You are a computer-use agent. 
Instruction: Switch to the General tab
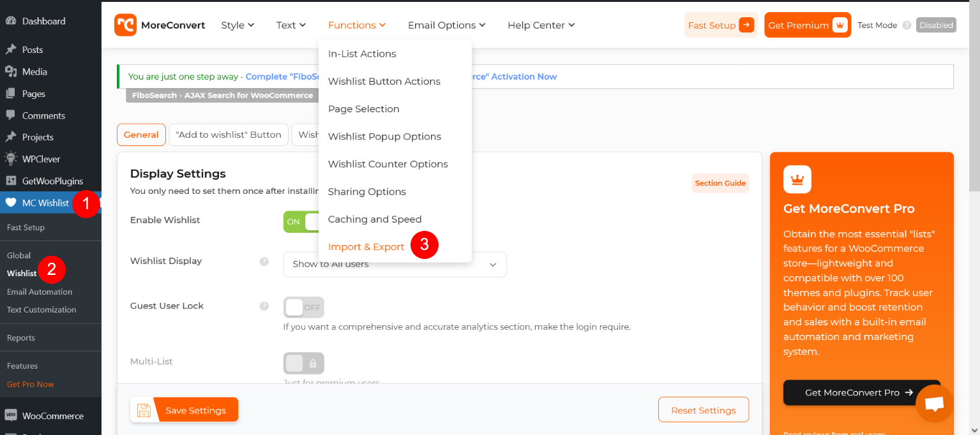[x=141, y=135]
